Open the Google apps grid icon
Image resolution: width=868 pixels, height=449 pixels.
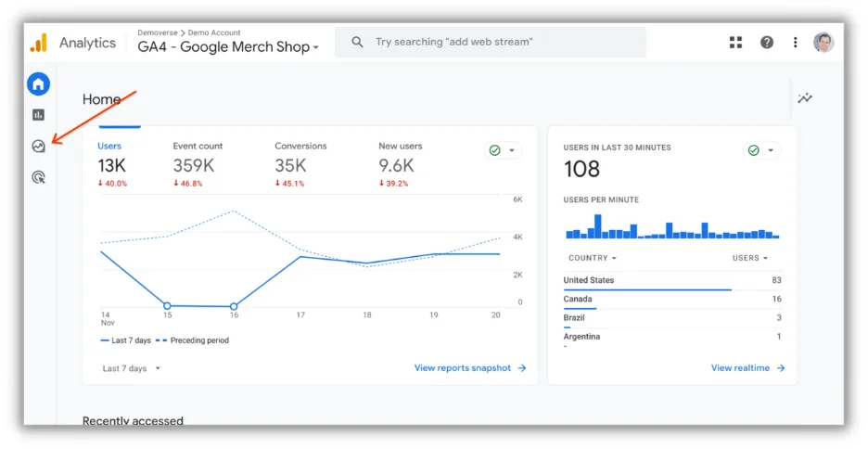[735, 42]
